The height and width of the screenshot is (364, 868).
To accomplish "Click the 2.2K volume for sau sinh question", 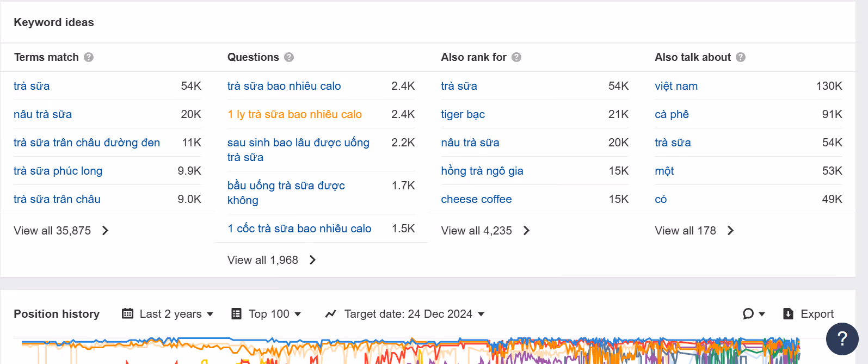I will pyautogui.click(x=403, y=143).
